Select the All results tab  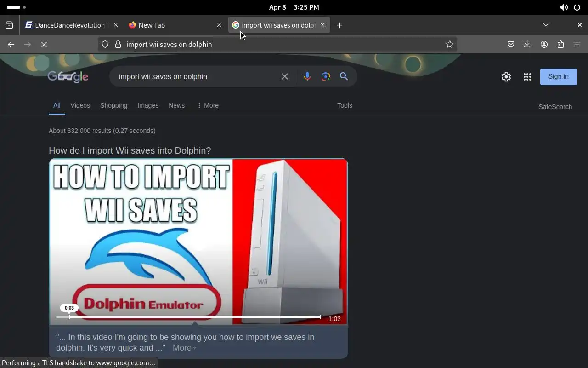57,105
